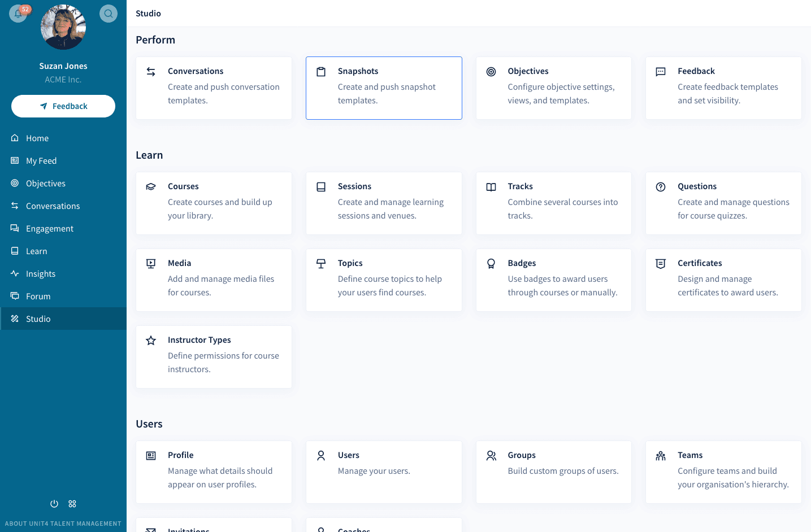Click the search magnifier icon
811x532 pixels.
pyautogui.click(x=109, y=13)
